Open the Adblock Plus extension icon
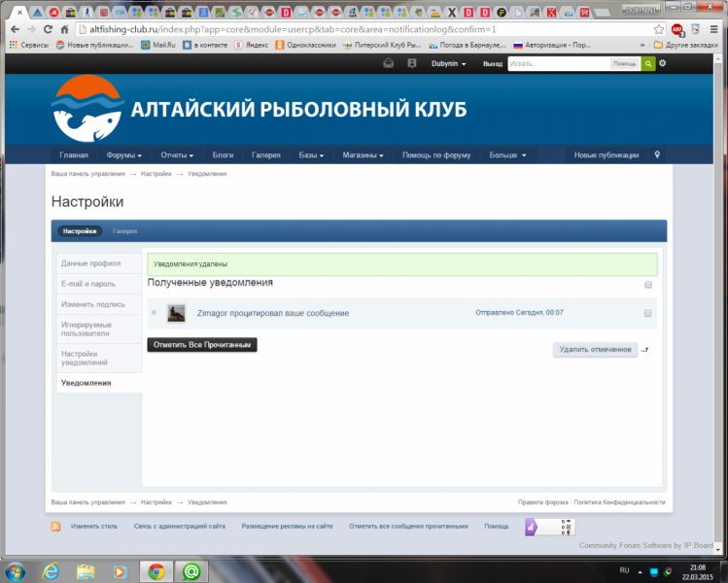The image size is (728, 583). (x=677, y=30)
